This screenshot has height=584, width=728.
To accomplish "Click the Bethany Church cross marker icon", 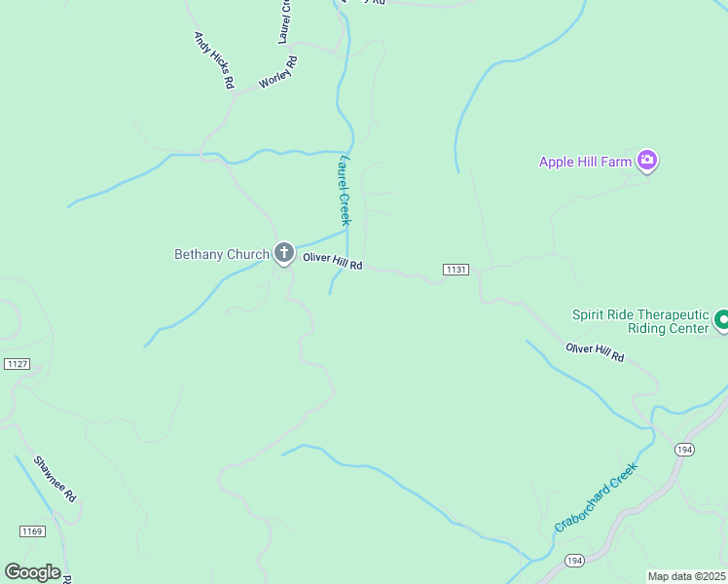I will tap(284, 253).
